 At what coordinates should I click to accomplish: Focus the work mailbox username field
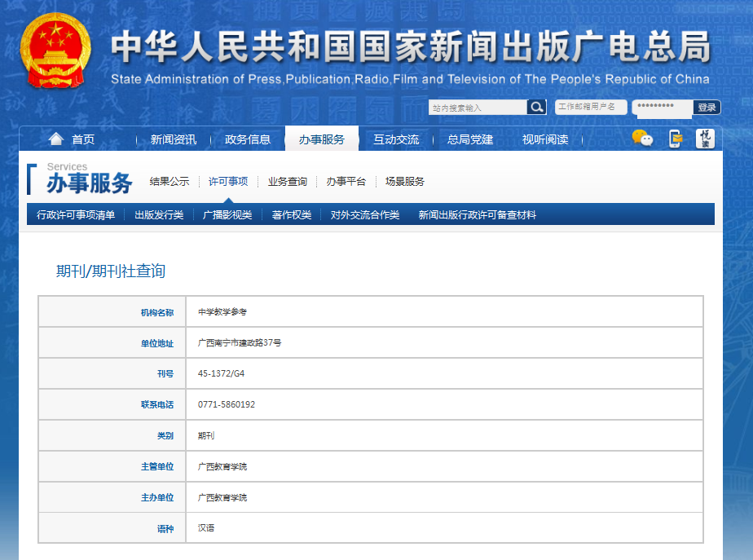(x=591, y=107)
